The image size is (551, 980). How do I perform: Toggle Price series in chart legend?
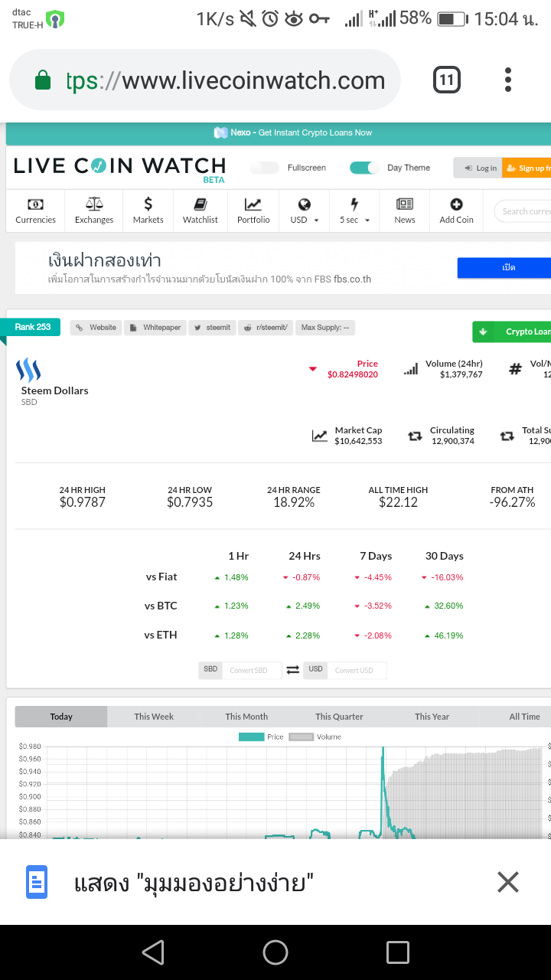tap(261, 737)
